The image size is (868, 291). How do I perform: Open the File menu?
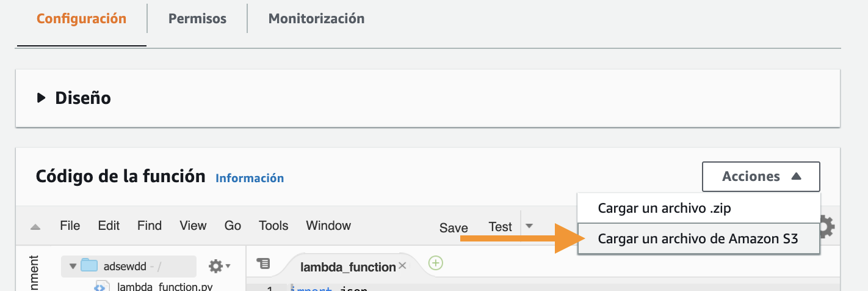(70, 226)
